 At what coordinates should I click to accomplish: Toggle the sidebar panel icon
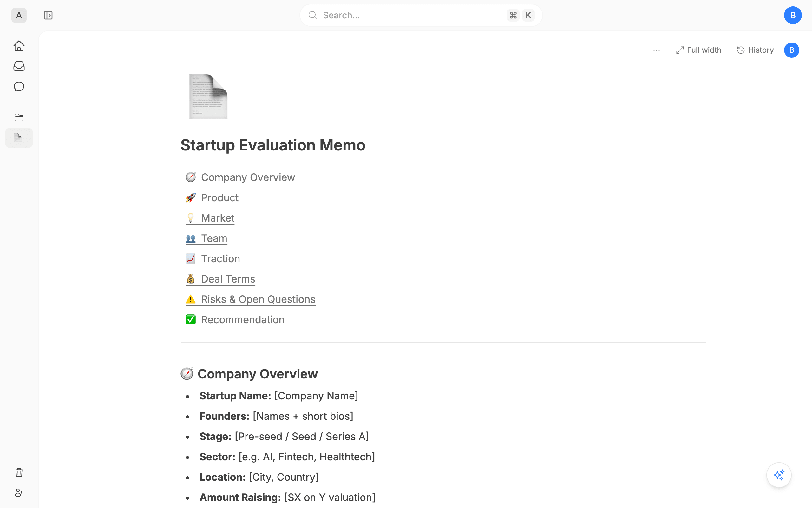[48, 15]
